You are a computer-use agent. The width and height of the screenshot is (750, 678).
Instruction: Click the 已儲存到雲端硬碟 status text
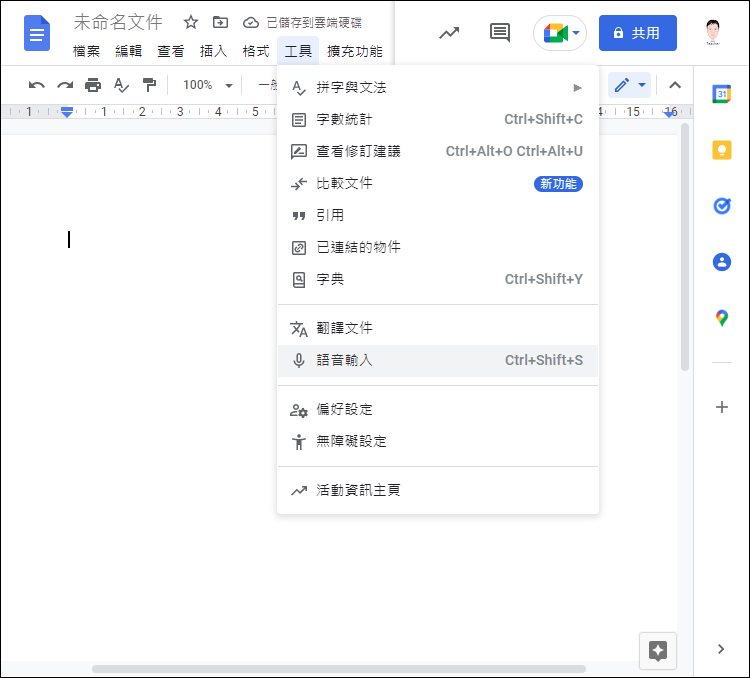(314, 22)
